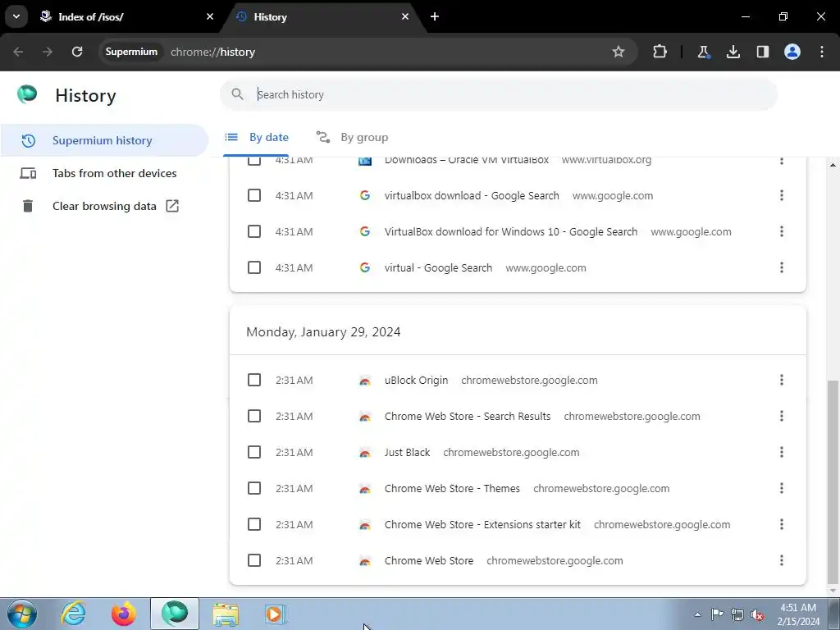Click the Supermium logo beside History
This screenshot has width=840, height=630.
(x=27, y=94)
